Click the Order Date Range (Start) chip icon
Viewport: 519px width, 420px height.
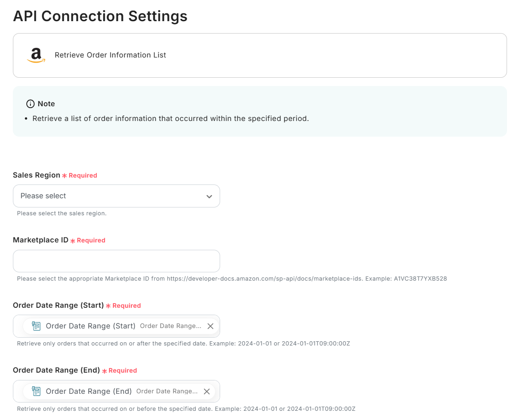[x=36, y=326]
